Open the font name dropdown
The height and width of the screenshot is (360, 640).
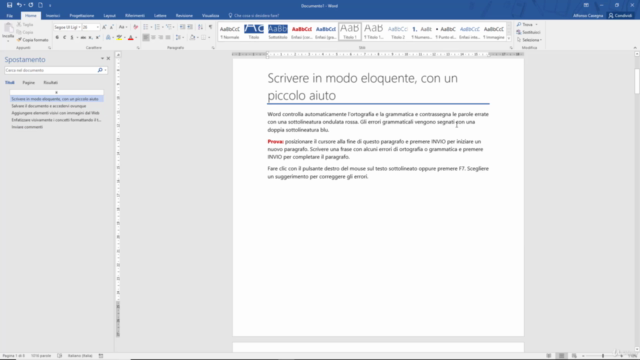(x=79, y=27)
